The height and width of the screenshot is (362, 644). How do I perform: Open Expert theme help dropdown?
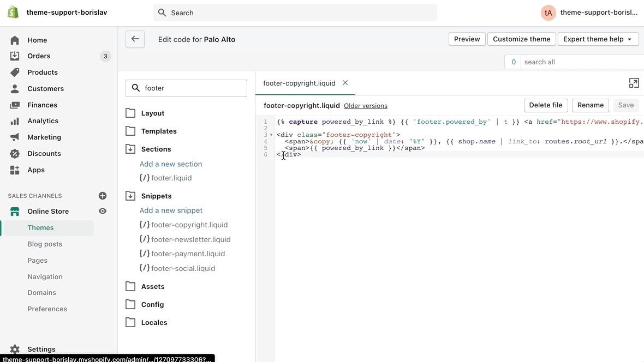(x=598, y=39)
